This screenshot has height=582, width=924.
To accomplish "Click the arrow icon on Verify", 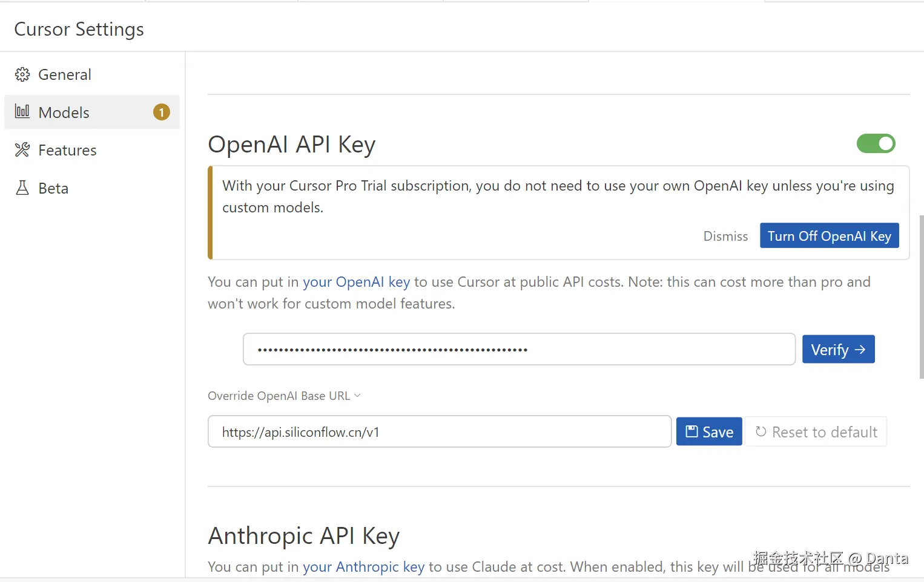I will tap(860, 350).
